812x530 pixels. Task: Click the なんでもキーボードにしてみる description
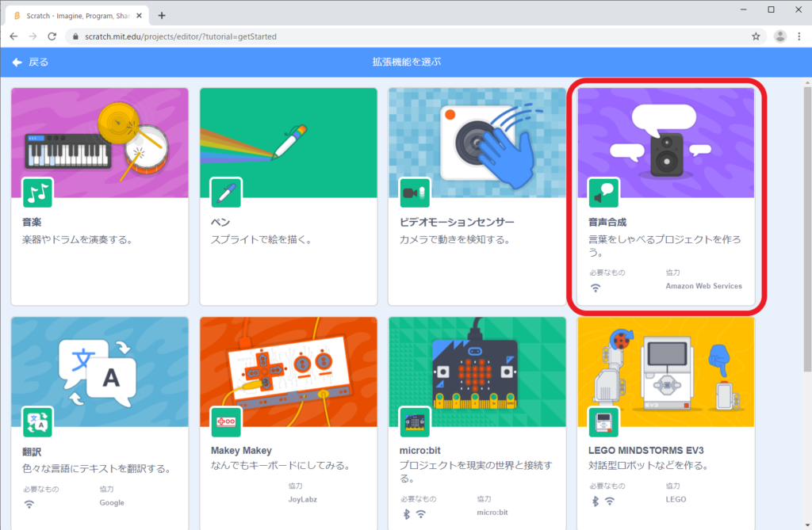click(x=280, y=466)
